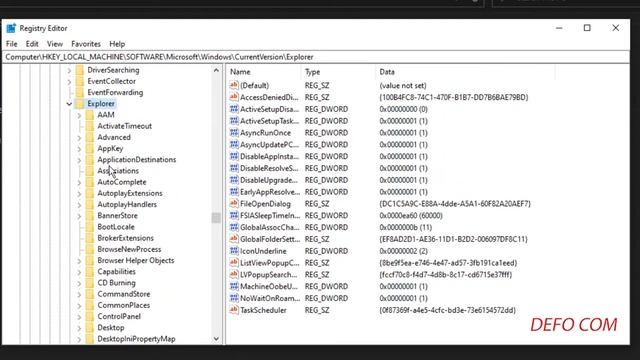640x360 pixels.
Task: Expand the AutoplayHandlers subkey
Action: 79,205
